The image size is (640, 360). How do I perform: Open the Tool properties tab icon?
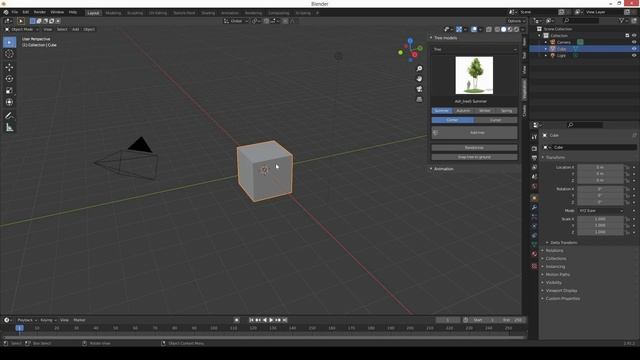[x=534, y=137]
